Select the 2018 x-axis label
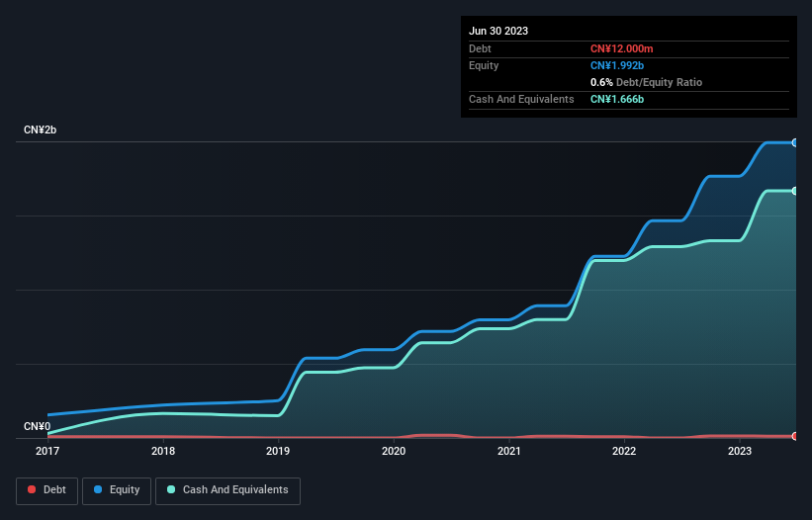 coord(163,451)
